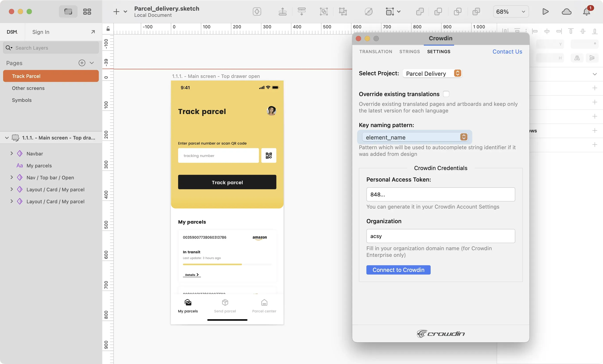
Task: Open the Key naming pattern dropdown
Action: point(416,137)
